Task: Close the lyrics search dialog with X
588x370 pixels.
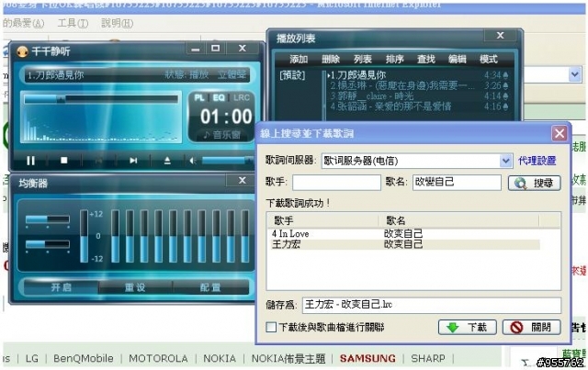Action: click(x=560, y=133)
